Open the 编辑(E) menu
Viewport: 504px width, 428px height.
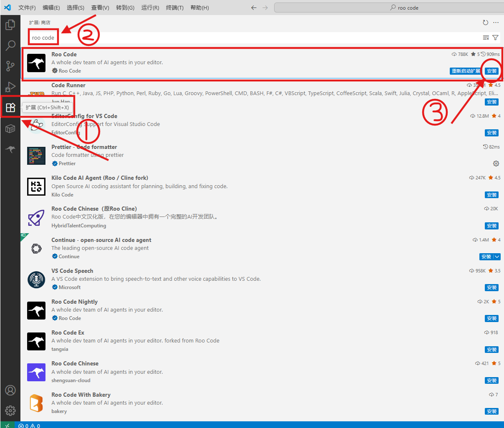(x=51, y=8)
